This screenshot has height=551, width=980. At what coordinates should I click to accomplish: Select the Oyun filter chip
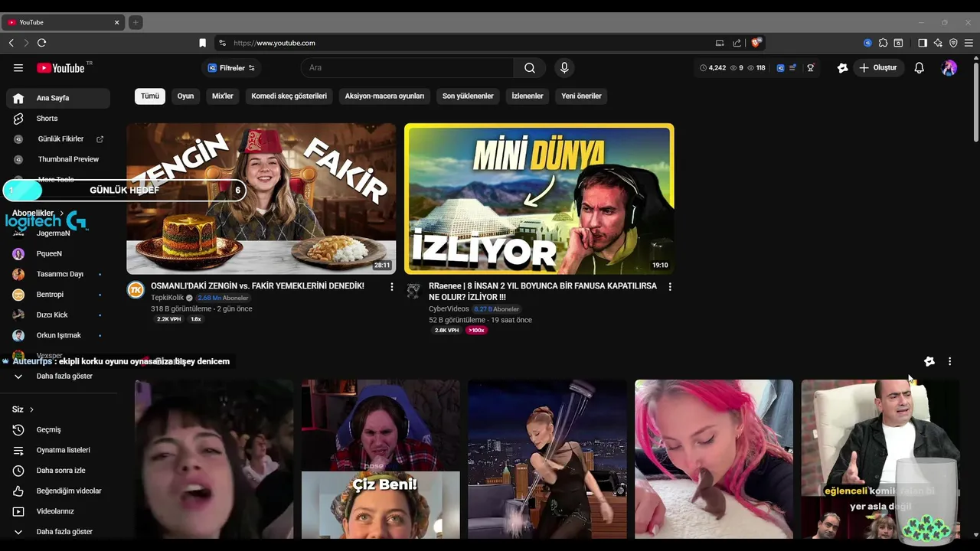tap(185, 96)
